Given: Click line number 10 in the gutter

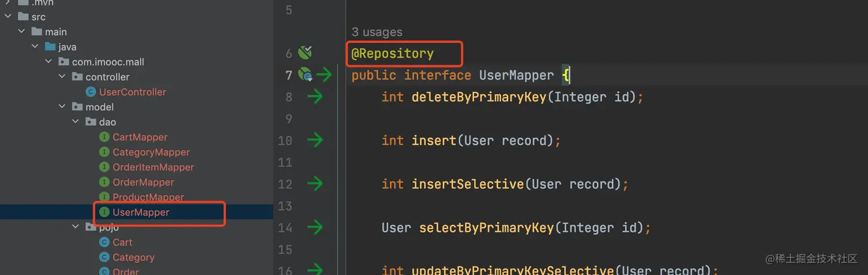Looking at the screenshot, I should pos(285,140).
